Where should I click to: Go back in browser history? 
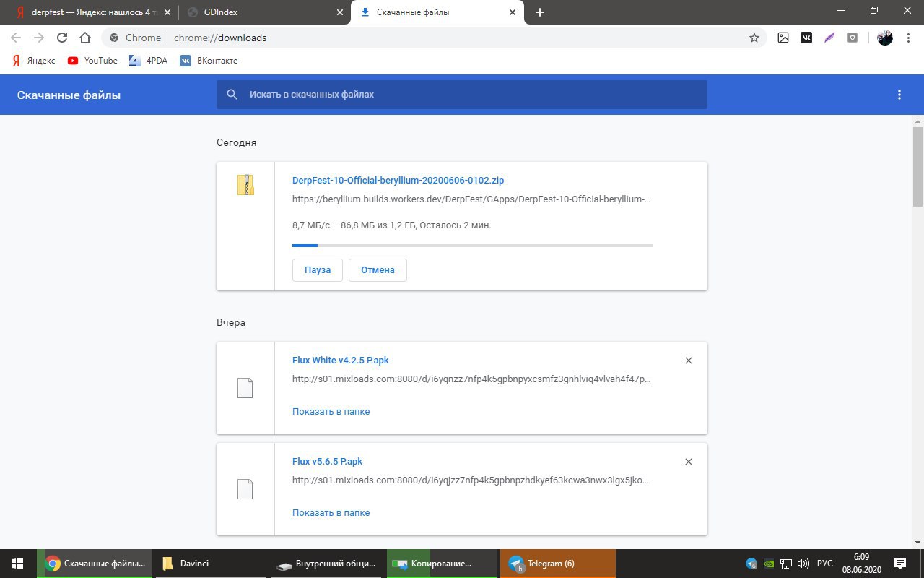tap(16, 38)
